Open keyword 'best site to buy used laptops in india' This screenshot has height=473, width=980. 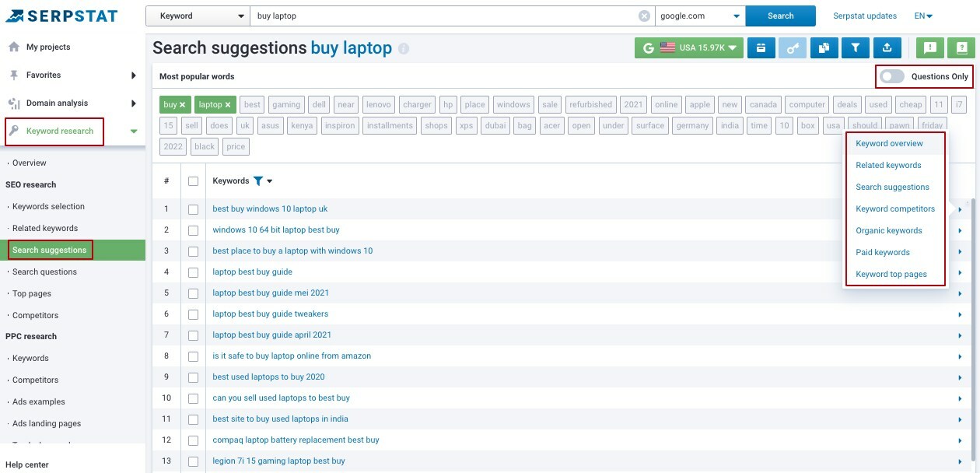click(x=280, y=419)
